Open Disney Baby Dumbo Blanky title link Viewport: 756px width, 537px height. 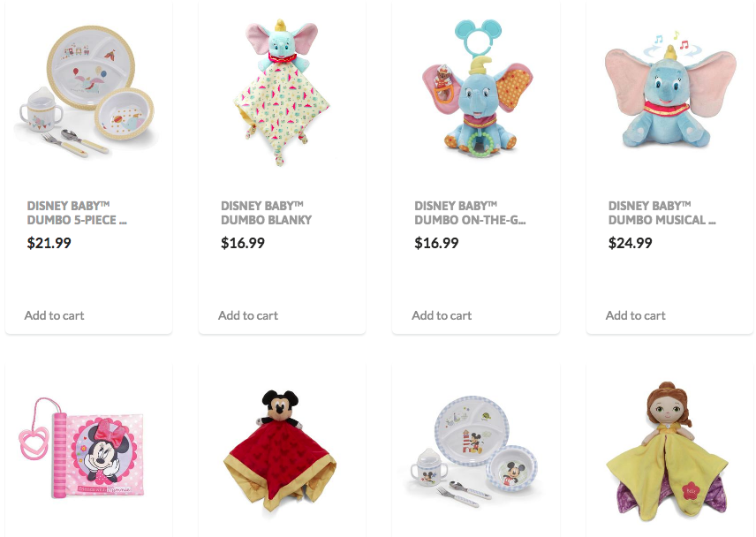pos(266,213)
